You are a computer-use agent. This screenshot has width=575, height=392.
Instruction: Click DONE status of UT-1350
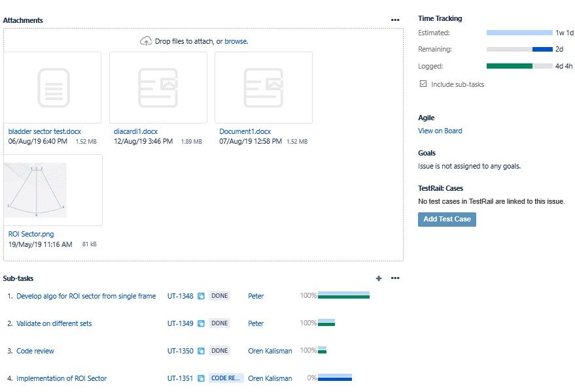(x=220, y=351)
